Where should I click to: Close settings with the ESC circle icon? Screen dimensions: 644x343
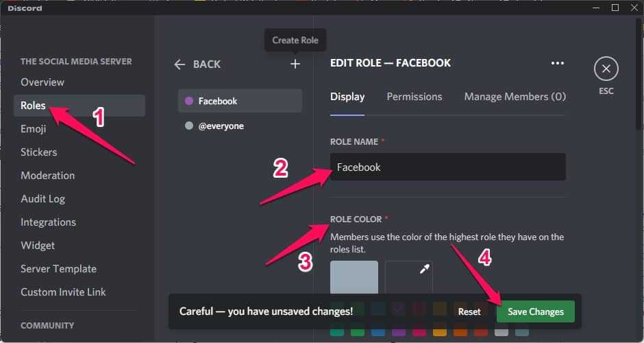606,69
